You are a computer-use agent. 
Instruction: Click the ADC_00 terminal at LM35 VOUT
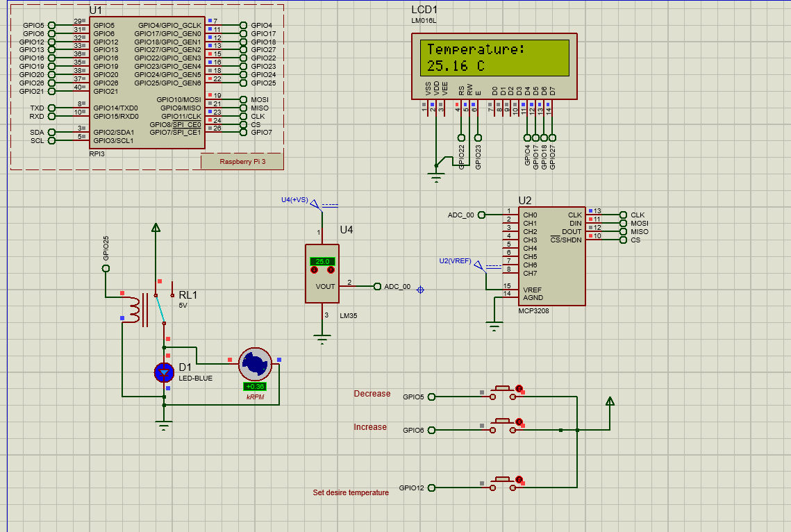[377, 286]
